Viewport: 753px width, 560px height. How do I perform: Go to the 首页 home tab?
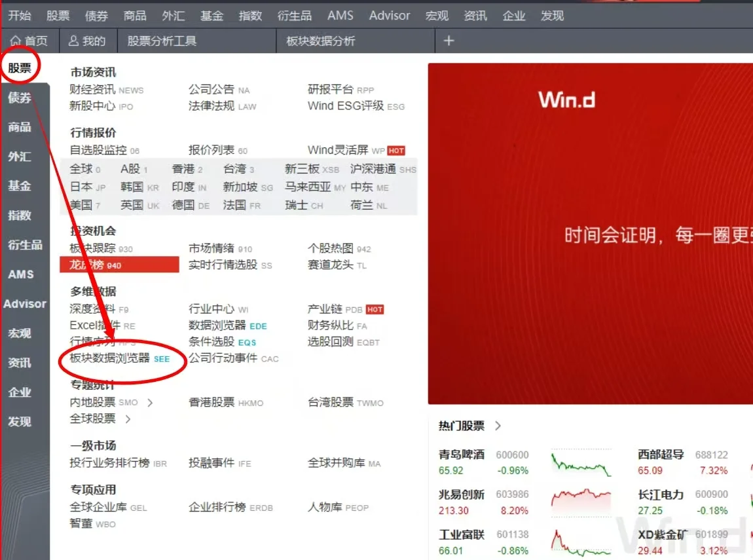coord(29,41)
